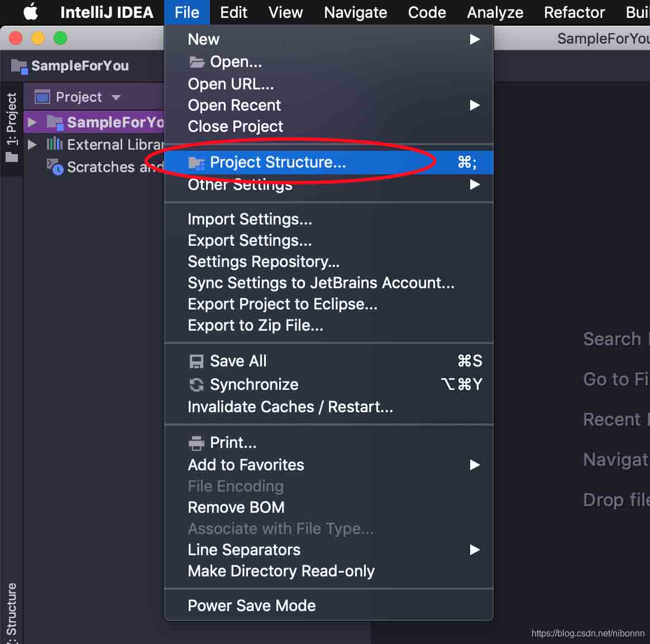Viewport: 650px width, 644px height.
Task: Select Remove BOM
Action: coord(329,508)
